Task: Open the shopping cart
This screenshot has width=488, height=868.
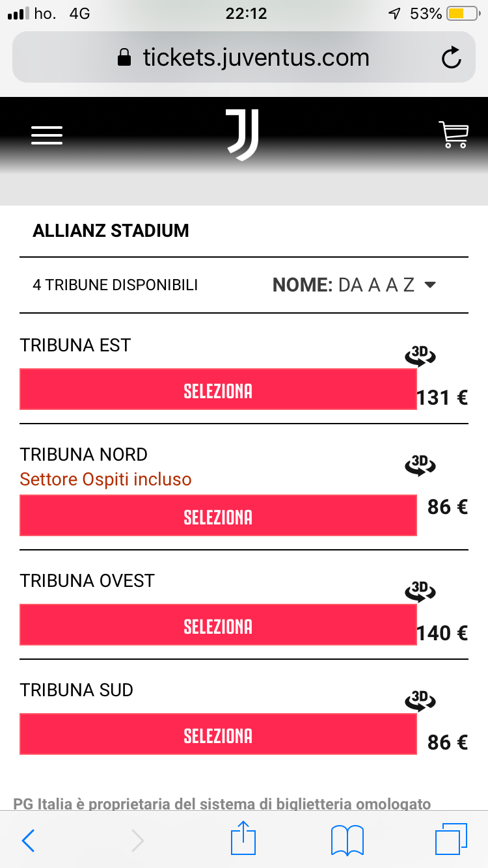Action: pos(454,135)
